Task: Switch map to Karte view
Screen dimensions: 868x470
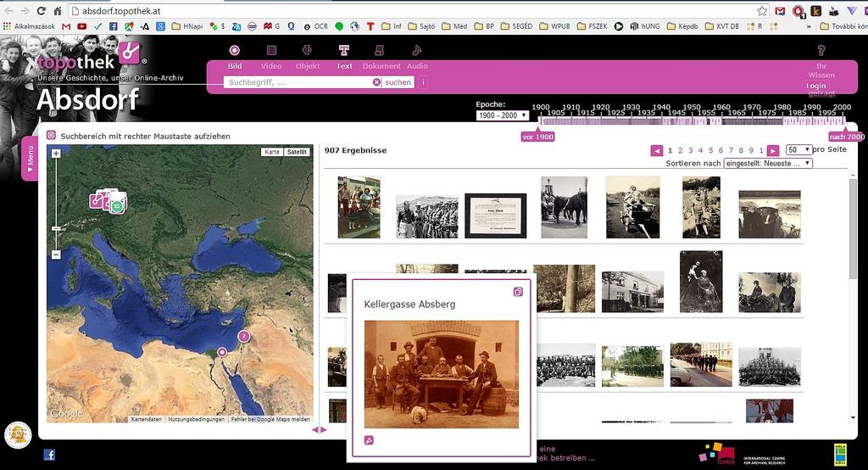Action: click(272, 152)
